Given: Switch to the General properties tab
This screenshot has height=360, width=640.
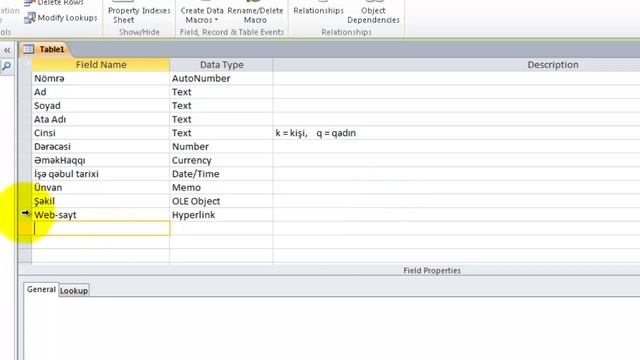Looking at the screenshot, I should tap(41, 289).
